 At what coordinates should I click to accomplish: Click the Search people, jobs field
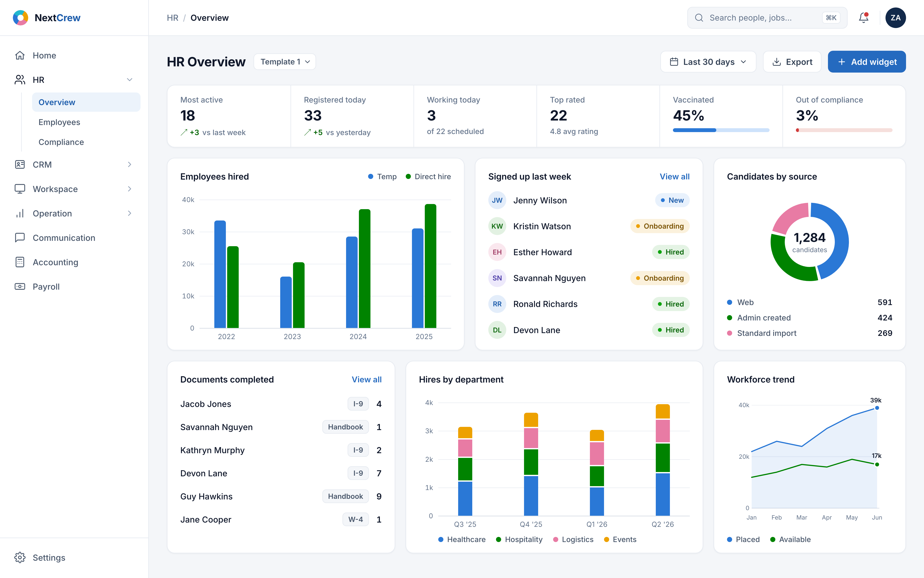(x=767, y=18)
